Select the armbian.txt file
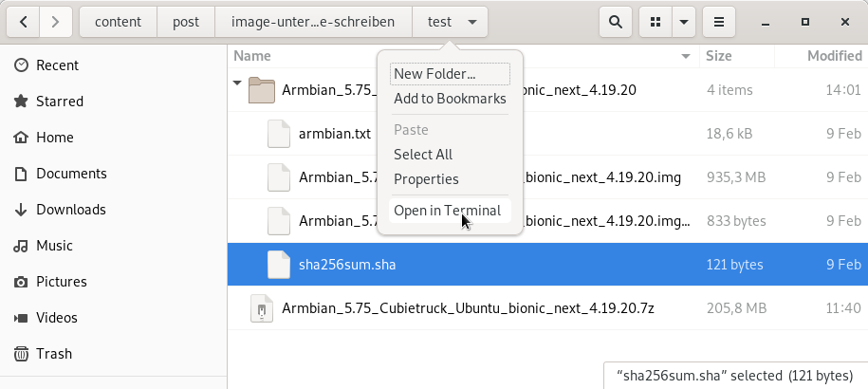This screenshot has width=868, height=389. pos(334,134)
